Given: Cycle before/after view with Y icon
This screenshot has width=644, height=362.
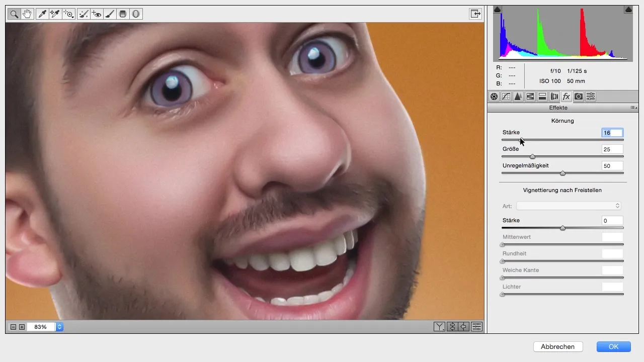Looking at the screenshot, I should click(439, 327).
